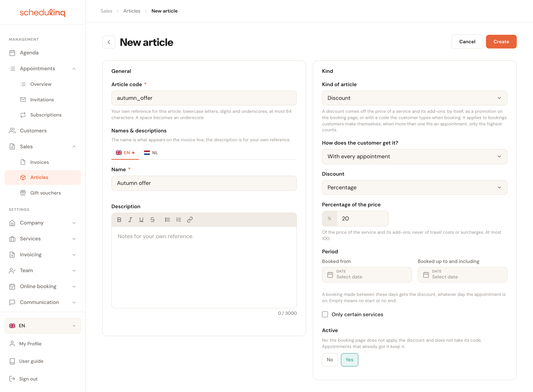
Task: Go back using the arrow button
Action: (109, 42)
